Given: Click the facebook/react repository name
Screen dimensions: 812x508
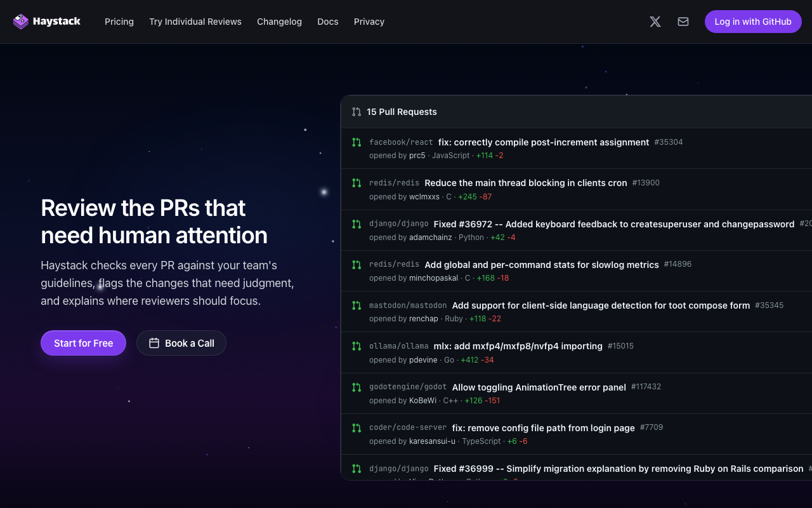Looking at the screenshot, I should pyautogui.click(x=401, y=142).
